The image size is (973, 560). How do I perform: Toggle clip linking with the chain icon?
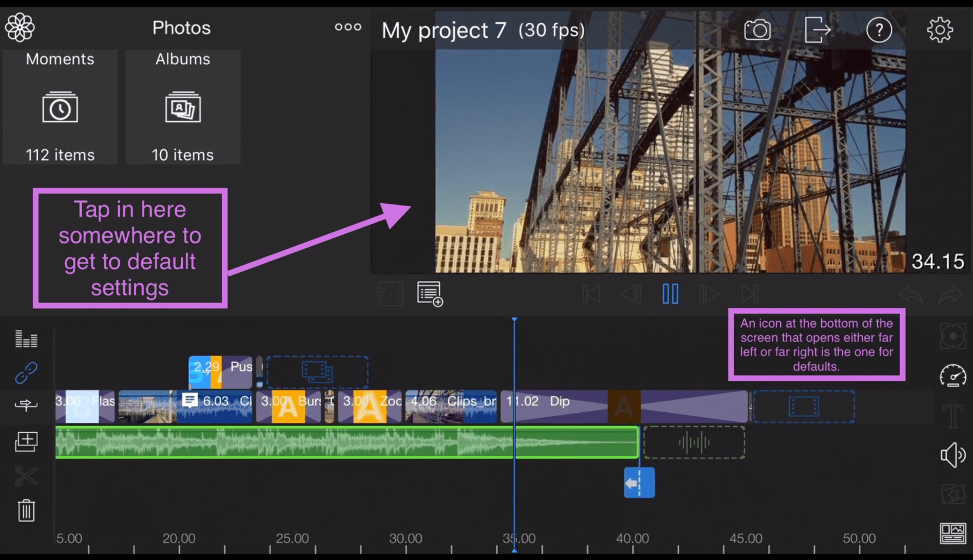click(26, 373)
